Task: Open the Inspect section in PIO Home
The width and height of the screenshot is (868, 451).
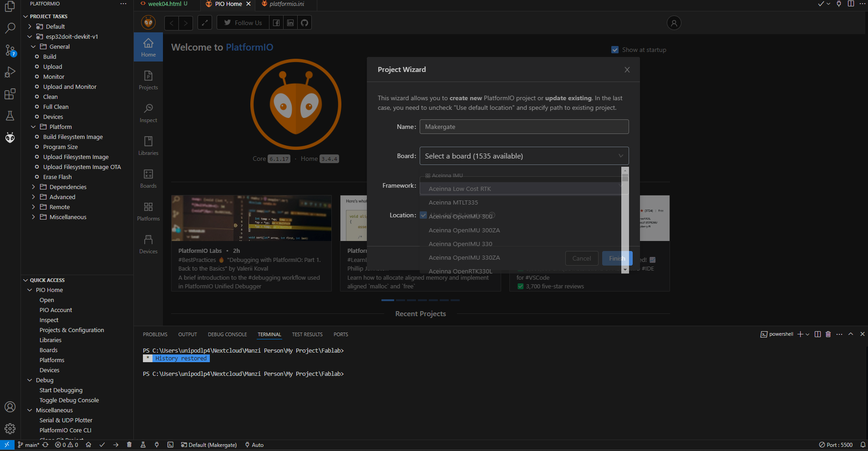Action: 148,113
